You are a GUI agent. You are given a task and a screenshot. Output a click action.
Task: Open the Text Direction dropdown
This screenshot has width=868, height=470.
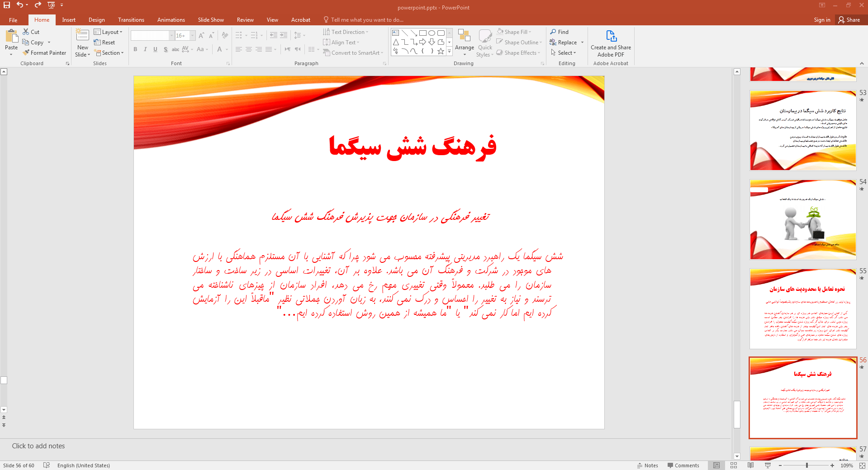(346, 32)
